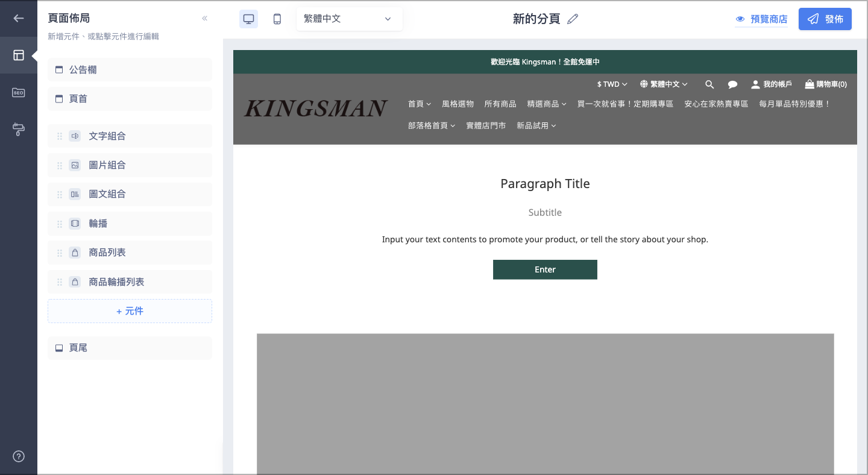This screenshot has height=475, width=868.
Task: Expand the 部落格首頁 navigation menu
Action: pos(432,126)
